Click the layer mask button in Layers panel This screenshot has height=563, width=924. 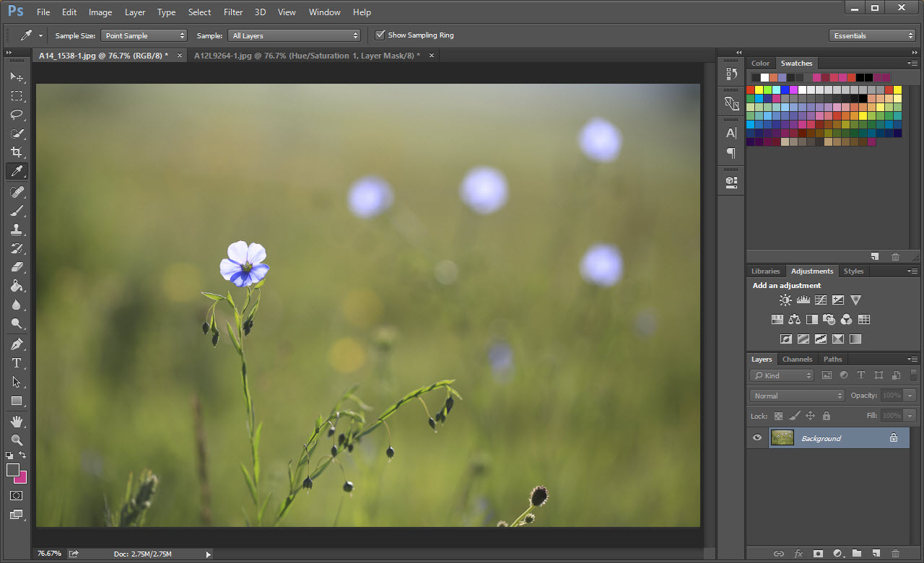click(x=818, y=554)
